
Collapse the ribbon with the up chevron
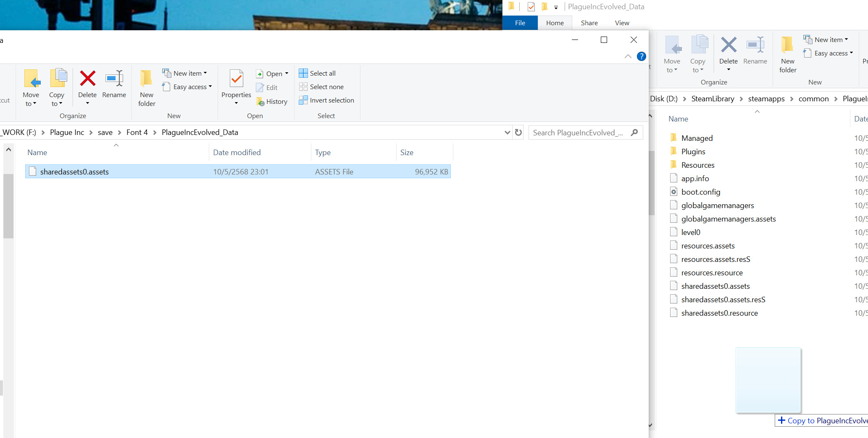(628, 56)
